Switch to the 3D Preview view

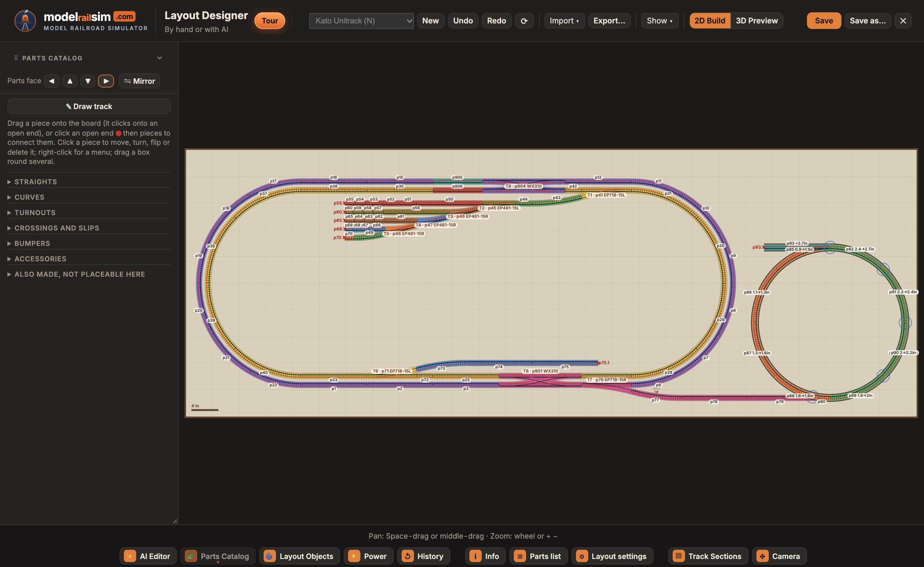point(757,21)
